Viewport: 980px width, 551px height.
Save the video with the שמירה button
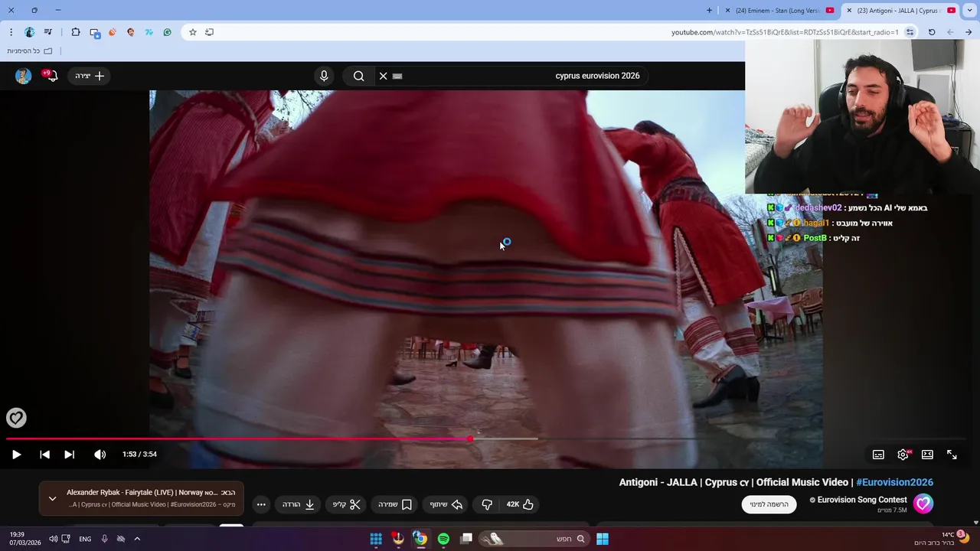tap(395, 504)
